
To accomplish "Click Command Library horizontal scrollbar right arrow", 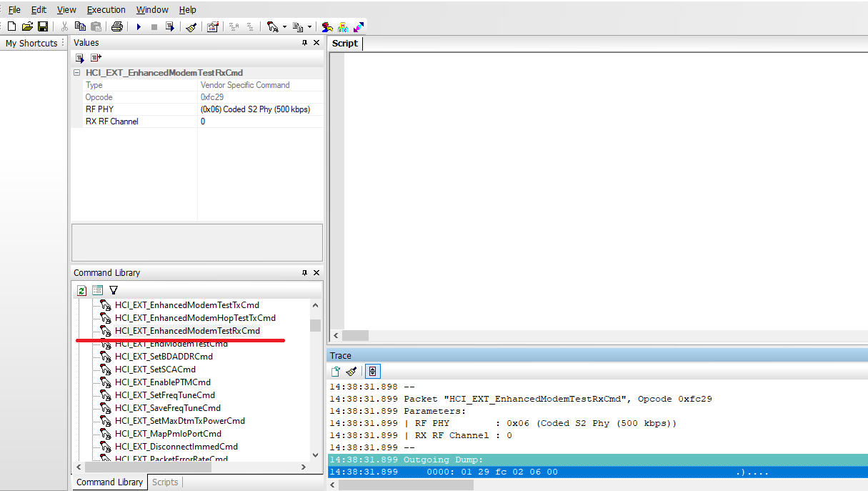I will click(303, 467).
